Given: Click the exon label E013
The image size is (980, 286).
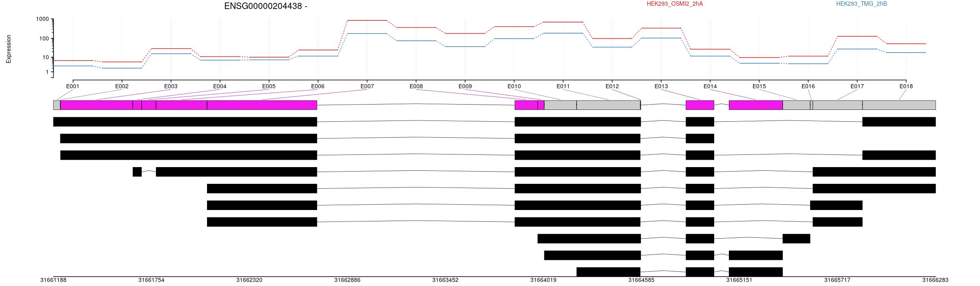Looking at the screenshot, I should 661,86.
